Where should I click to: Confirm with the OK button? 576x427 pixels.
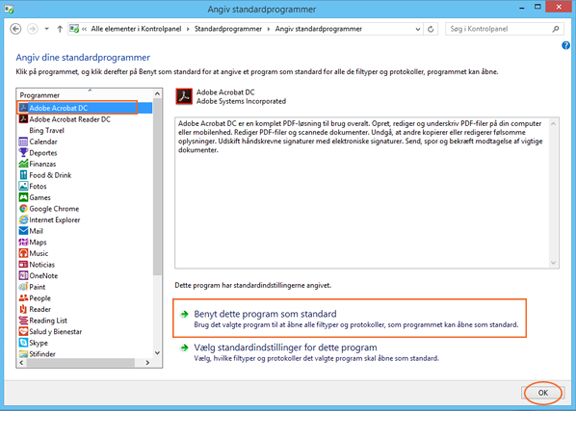pyautogui.click(x=543, y=393)
